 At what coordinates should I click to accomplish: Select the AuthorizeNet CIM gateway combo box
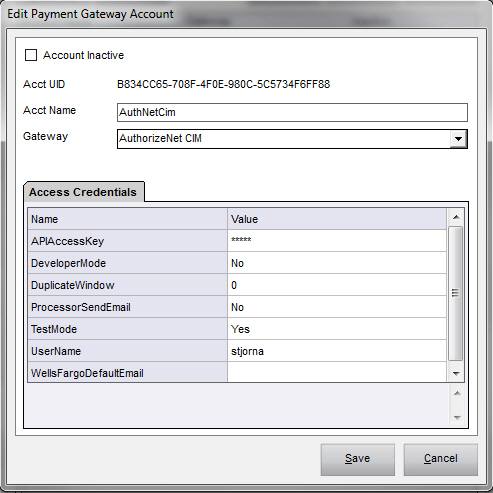[292, 139]
